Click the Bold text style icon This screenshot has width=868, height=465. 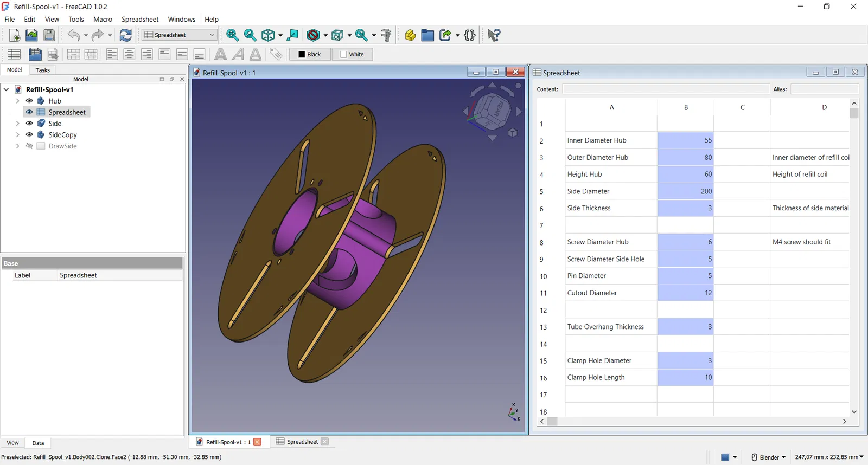pos(220,54)
